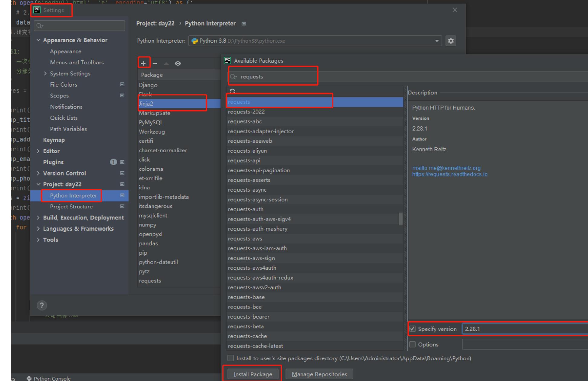Screen dimensions: 588x381
Task: Select Keymap in the settings tree
Action: pos(54,140)
